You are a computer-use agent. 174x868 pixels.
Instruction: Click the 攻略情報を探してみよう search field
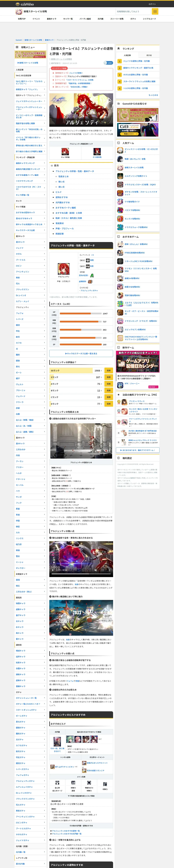coord(133,11)
